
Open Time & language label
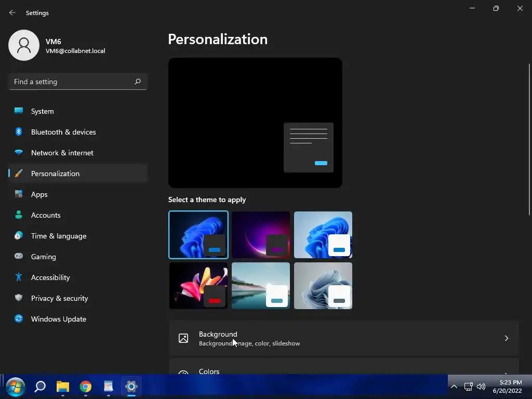coord(59,236)
